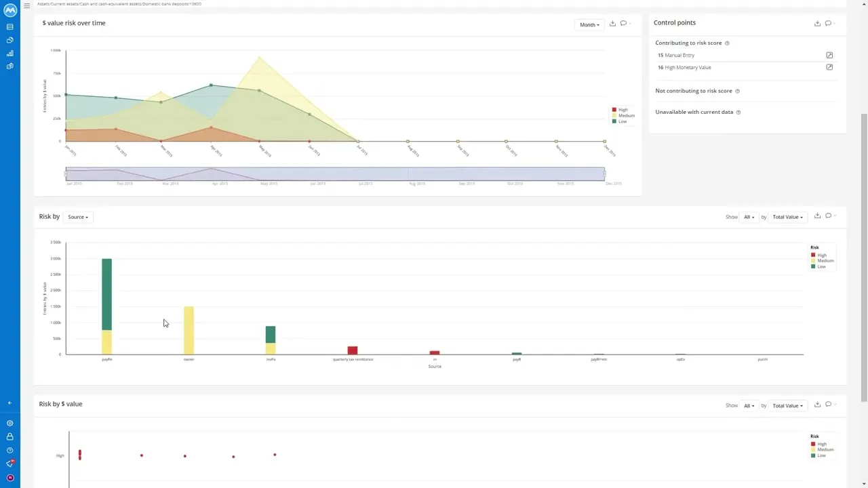
Task: Toggle Medium risk in Source chart legend
Action: [x=822, y=261]
